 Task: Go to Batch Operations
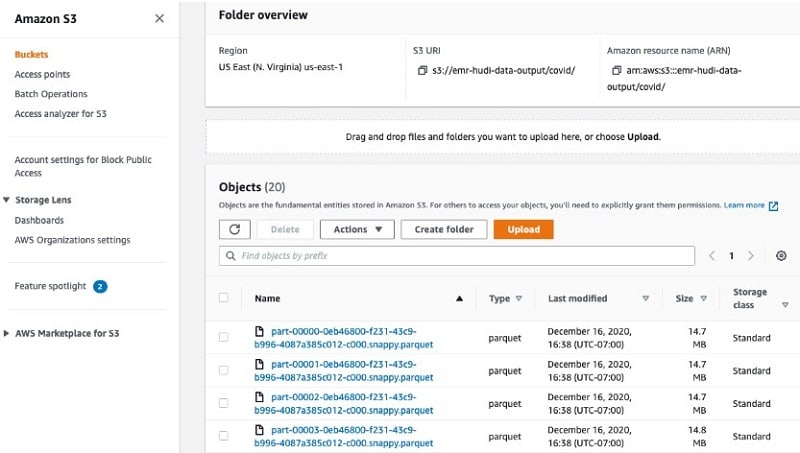51,94
